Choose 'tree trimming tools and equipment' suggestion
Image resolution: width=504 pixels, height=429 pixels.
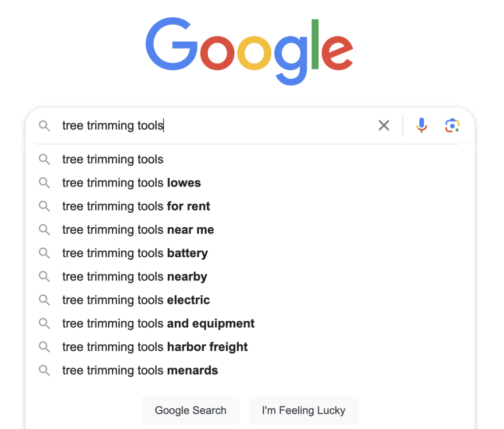tap(158, 324)
